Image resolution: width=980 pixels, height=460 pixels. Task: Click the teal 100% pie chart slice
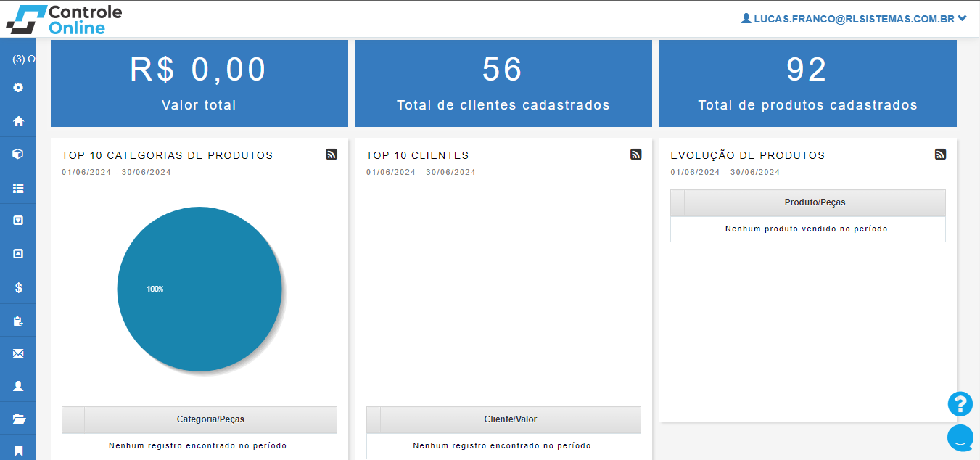[x=199, y=289]
